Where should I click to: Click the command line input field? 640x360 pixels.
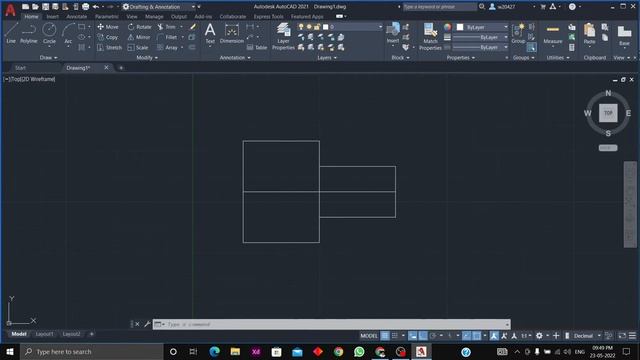pos(331,324)
